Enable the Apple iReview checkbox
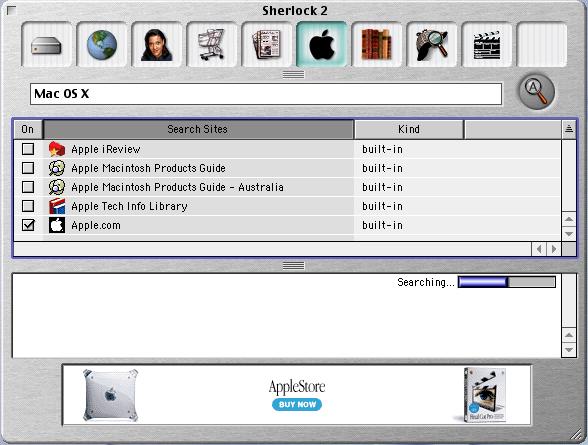Screen dimensions: 588x445 28,149
